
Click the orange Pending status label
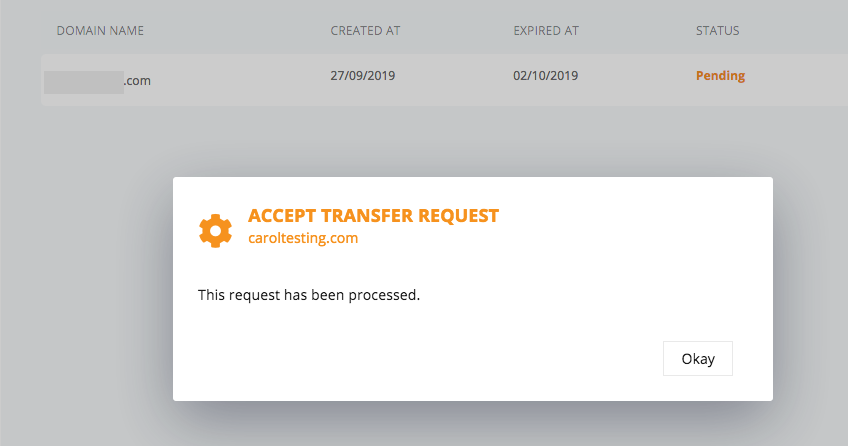(x=720, y=76)
